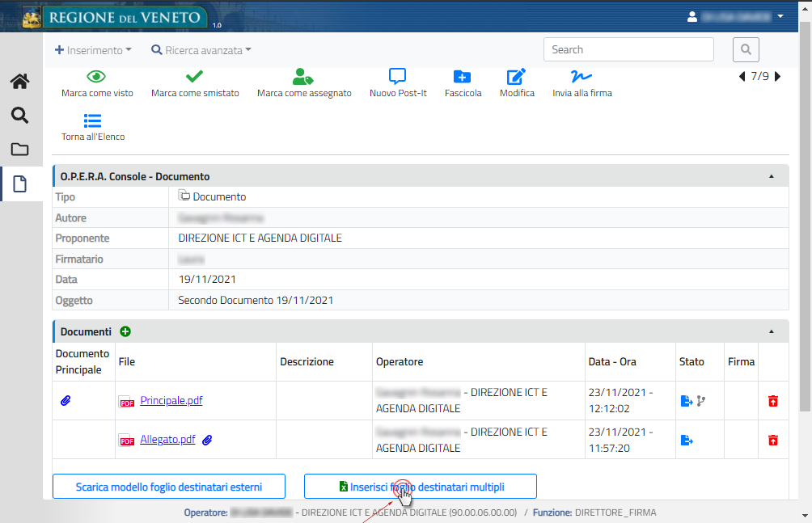The height and width of the screenshot is (523, 812).
Task: Select the document icon in left sidebar
Action: pos(19,183)
